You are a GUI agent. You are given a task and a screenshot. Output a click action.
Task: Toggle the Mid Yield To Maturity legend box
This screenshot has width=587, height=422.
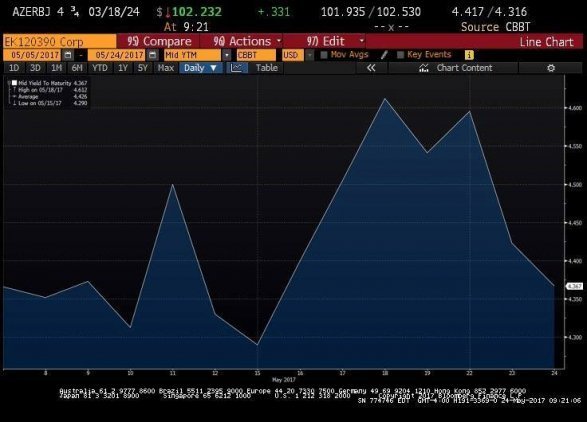pos(14,83)
